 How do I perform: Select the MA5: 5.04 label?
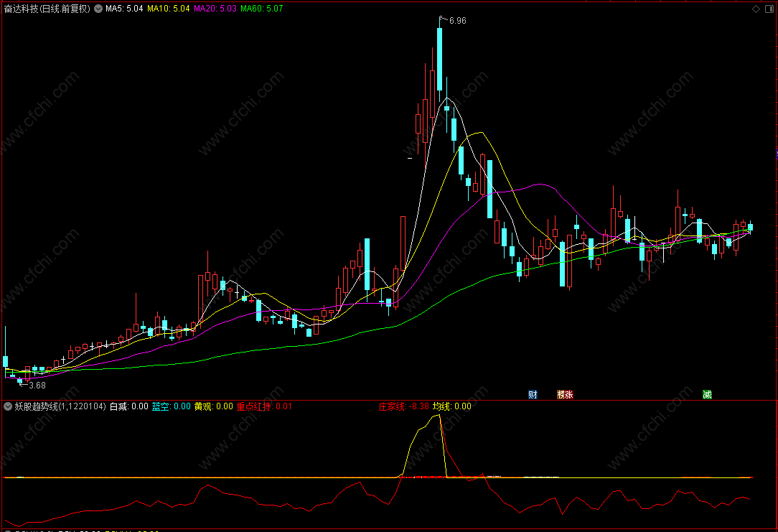pyautogui.click(x=124, y=9)
